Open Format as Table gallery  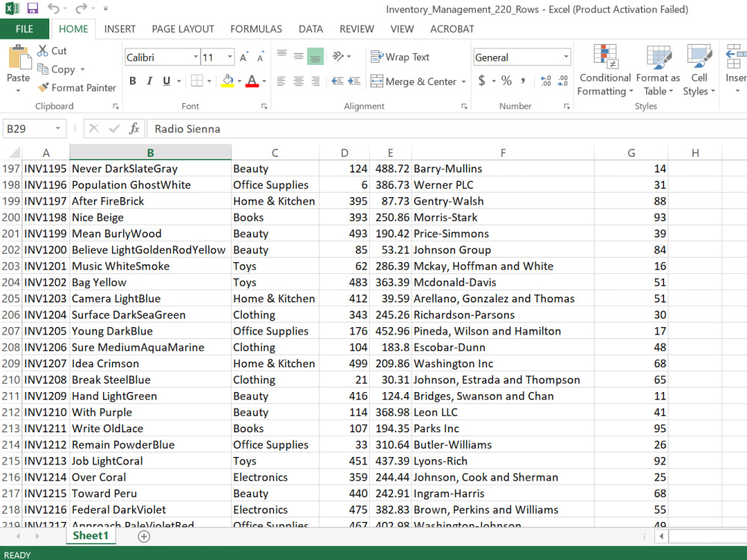(x=658, y=70)
